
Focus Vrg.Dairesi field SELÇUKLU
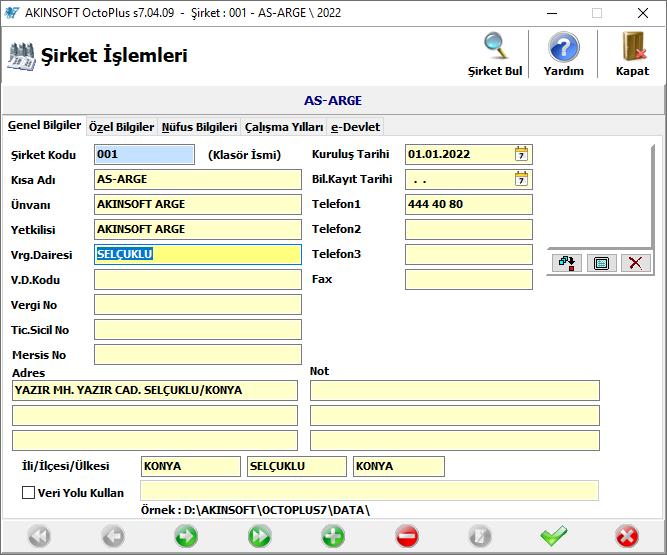[198, 254]
